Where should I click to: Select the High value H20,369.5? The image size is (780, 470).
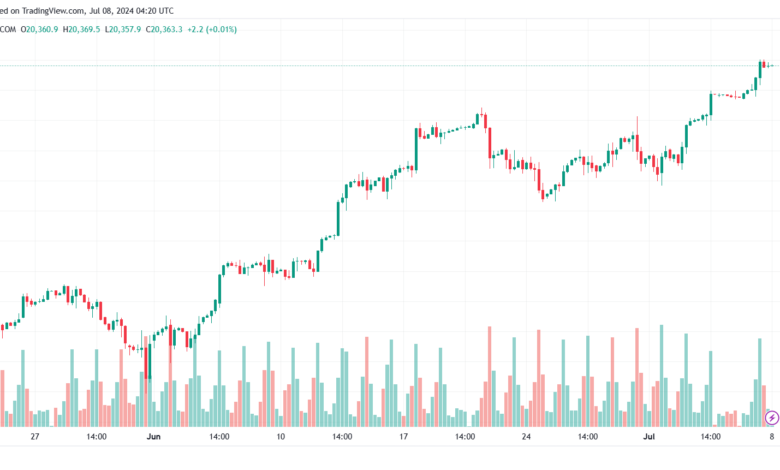point(81,29)
